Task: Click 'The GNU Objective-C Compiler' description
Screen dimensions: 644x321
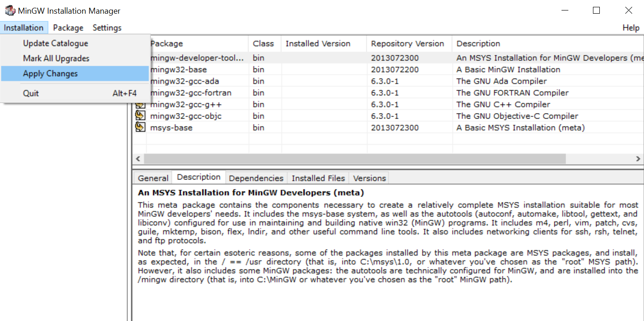Action: click(517, 116)
